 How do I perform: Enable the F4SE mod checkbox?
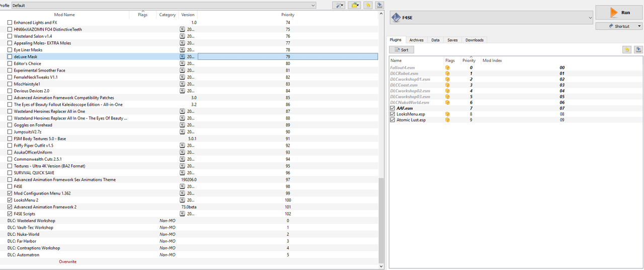click(10, 186)
